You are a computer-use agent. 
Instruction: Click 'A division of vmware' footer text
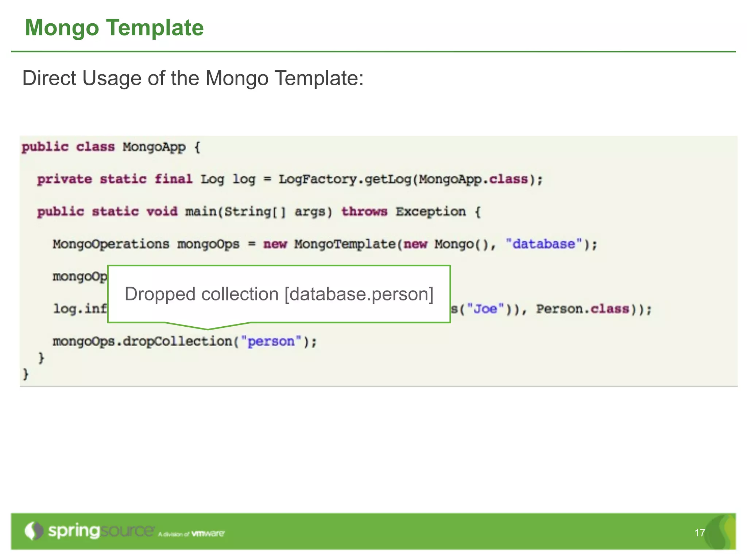click(191, 534)
